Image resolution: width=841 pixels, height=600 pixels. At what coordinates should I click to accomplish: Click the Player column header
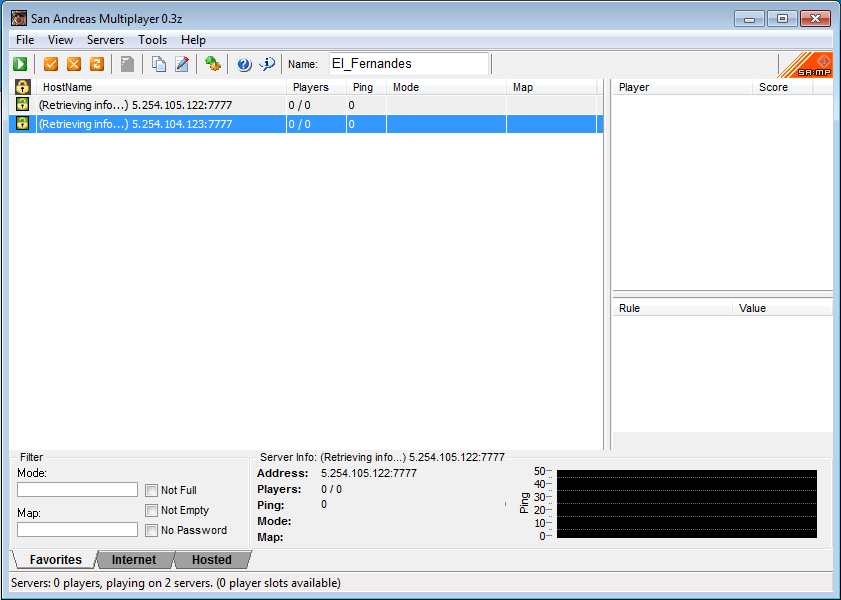tap(682, 87)
